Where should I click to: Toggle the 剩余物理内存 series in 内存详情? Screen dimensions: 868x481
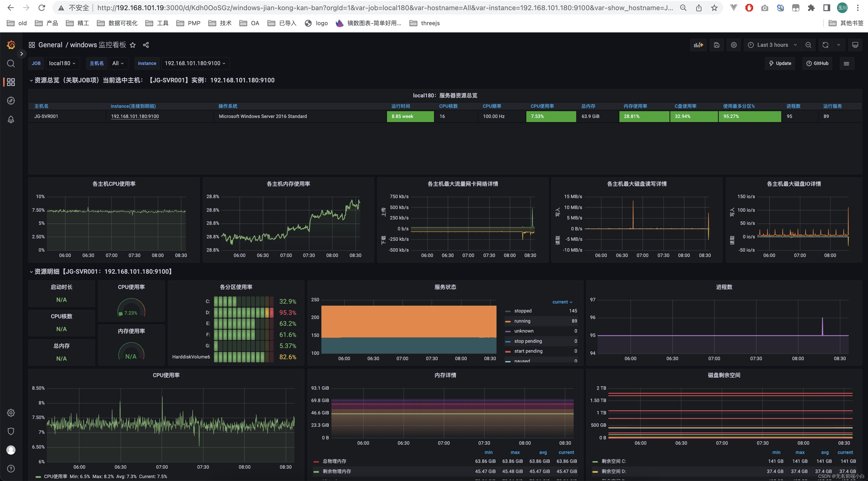(x=337, y=471)
